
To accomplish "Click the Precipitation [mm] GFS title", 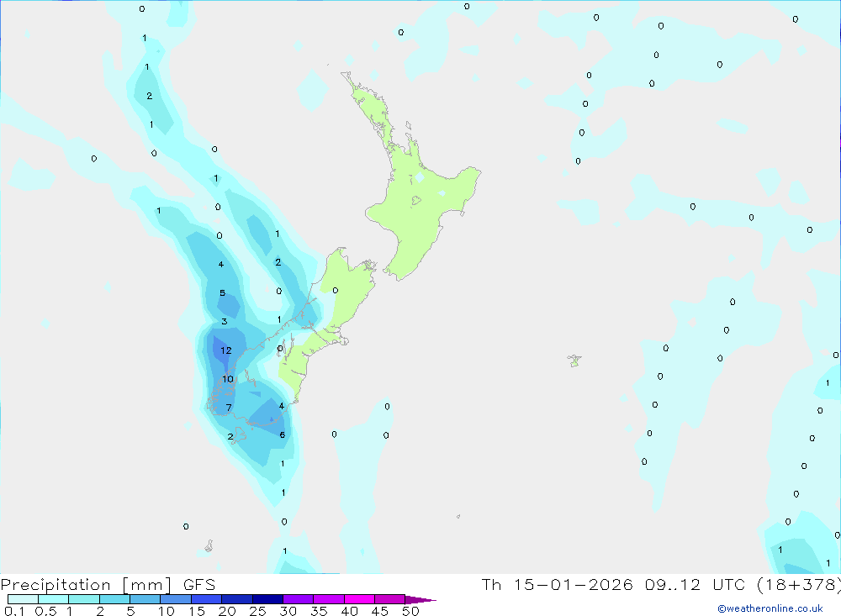I will 108,584.
